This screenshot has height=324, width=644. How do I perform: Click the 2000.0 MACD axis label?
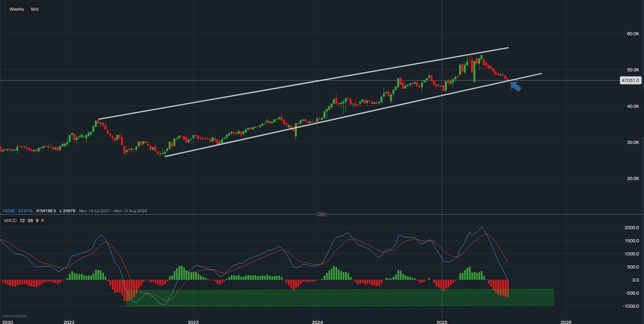[631, 228]
